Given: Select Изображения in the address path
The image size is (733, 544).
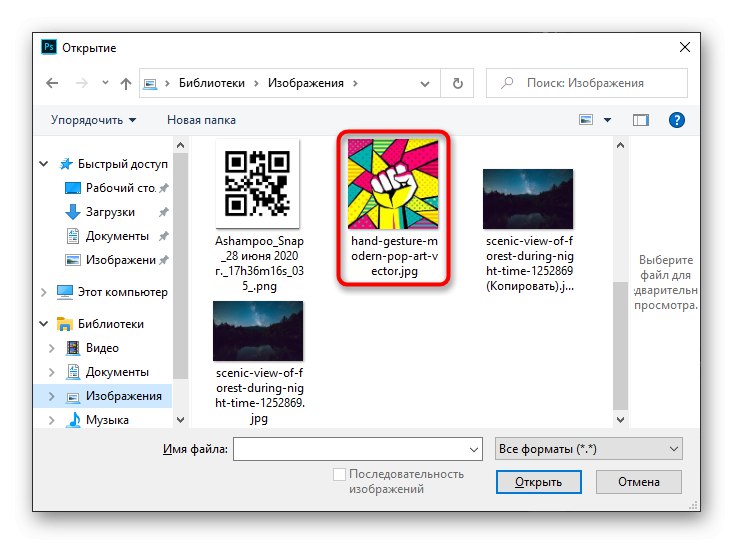Looking at the screenshot, I should pyautogui.click(x=306, y=83).
